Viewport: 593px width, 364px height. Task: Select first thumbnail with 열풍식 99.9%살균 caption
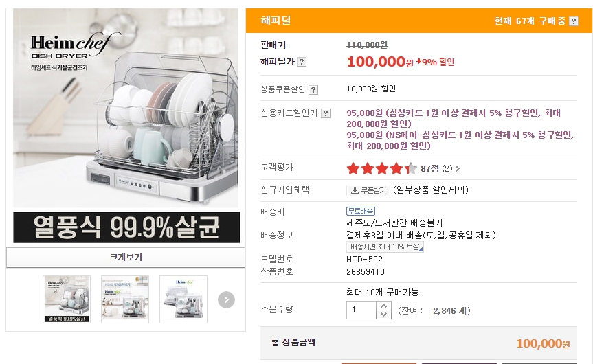(67, 299)
